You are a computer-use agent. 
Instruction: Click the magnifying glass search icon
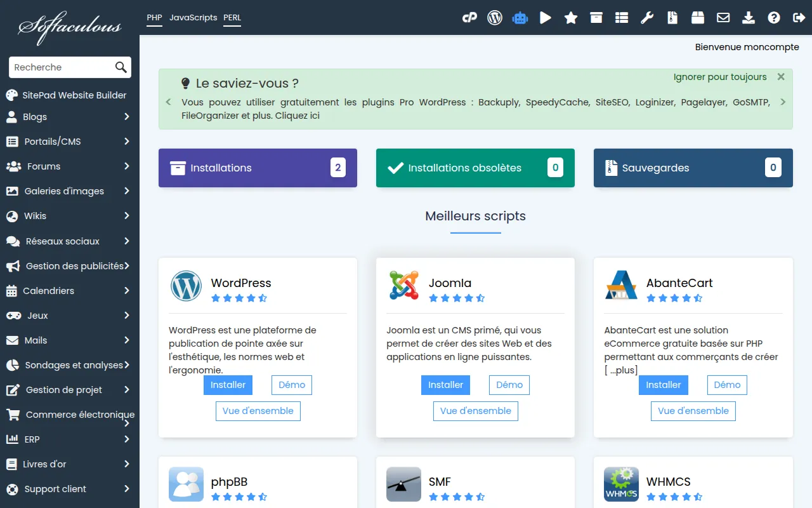121,67
